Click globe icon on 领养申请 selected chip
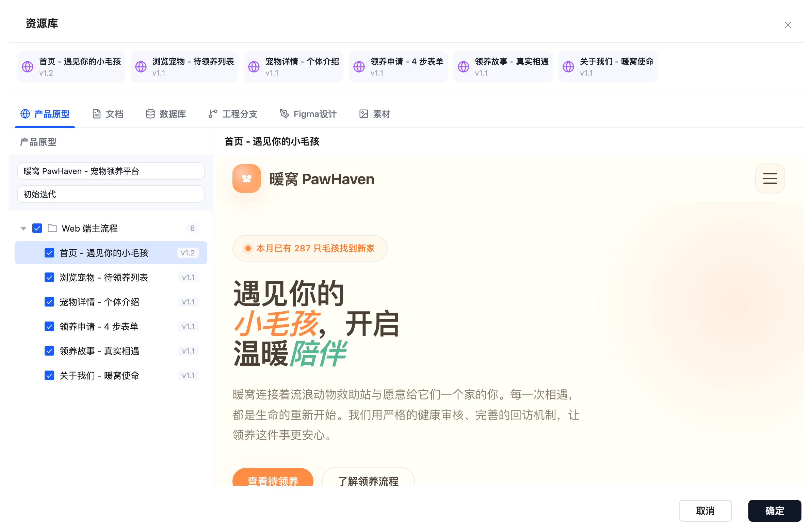Screen dimensions: 812x532 [x=359, y=67]
